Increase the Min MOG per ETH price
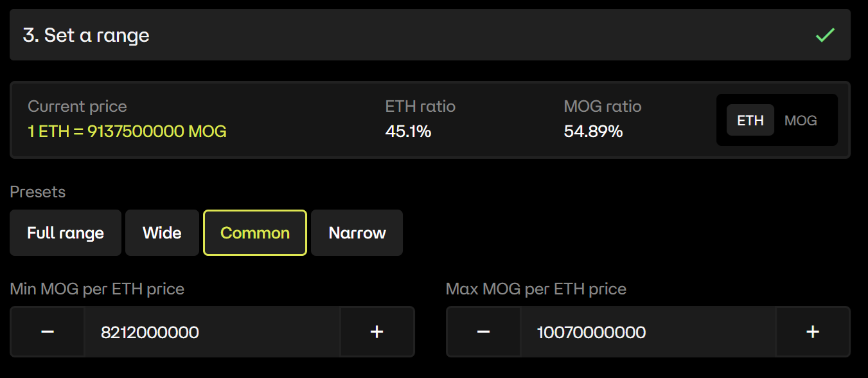This screenshot has height=378, width=868. point(377,332)
